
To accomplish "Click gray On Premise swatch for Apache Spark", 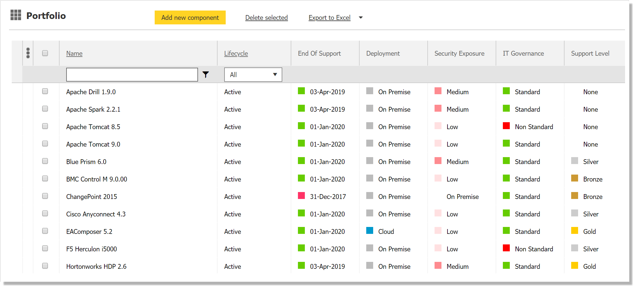I will click(x=370, y=108).
